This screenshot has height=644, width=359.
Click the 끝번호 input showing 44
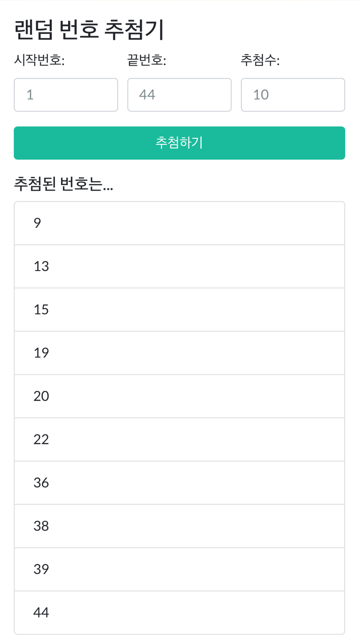[179, 95]
